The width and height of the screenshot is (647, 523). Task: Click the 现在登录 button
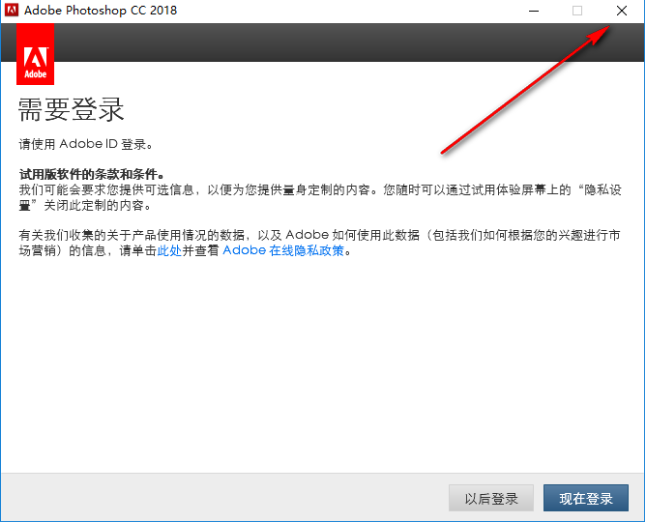click(x=585, y=498)
